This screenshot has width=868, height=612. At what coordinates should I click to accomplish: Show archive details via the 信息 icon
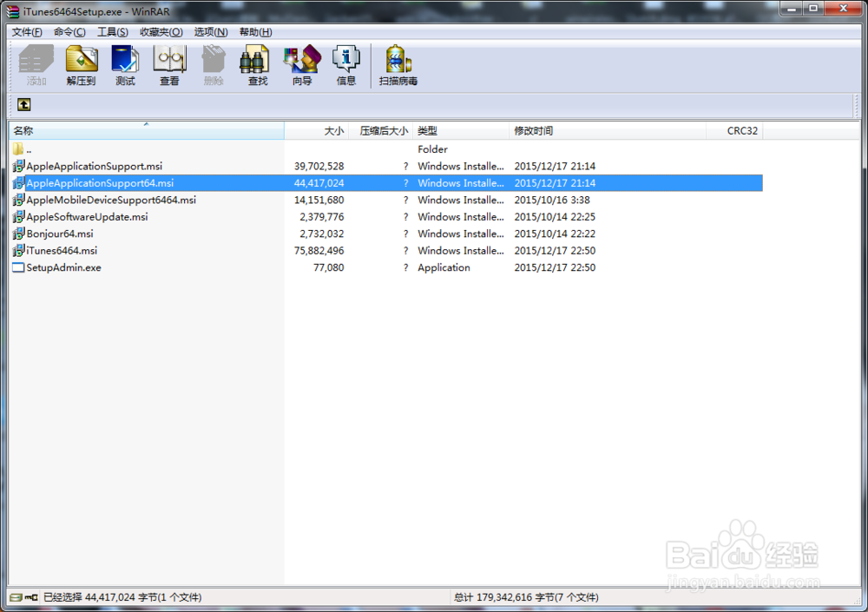[x=346, y=65]
